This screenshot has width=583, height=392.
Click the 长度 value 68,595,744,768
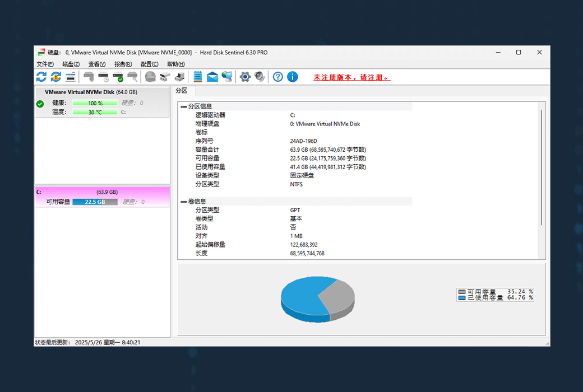coord(307,254)
